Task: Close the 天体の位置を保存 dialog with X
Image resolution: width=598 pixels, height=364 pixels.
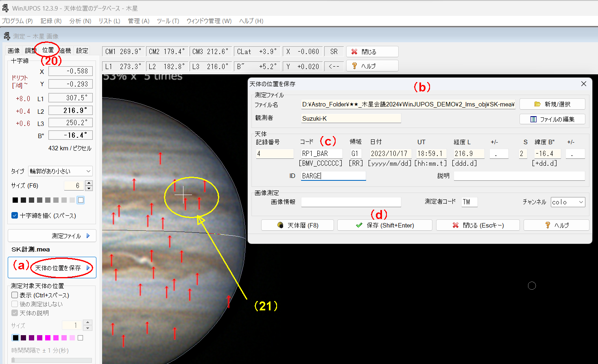Action: [583, 84]
